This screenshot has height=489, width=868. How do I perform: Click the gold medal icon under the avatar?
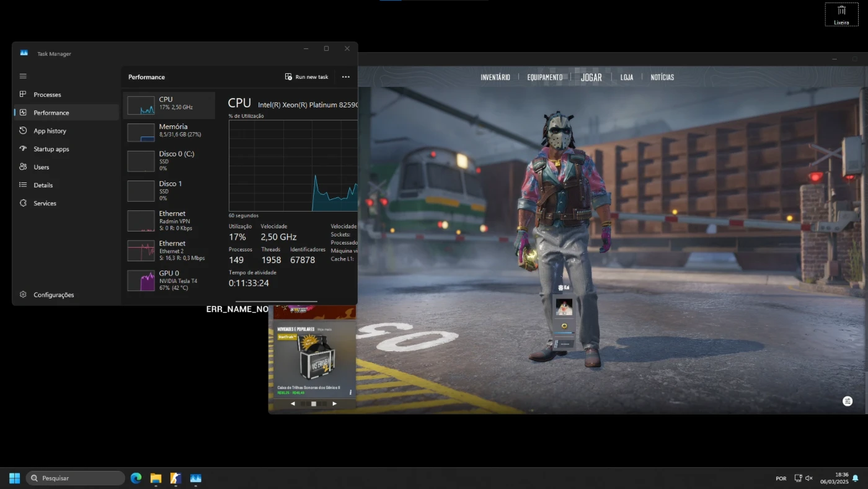[564, 326]
